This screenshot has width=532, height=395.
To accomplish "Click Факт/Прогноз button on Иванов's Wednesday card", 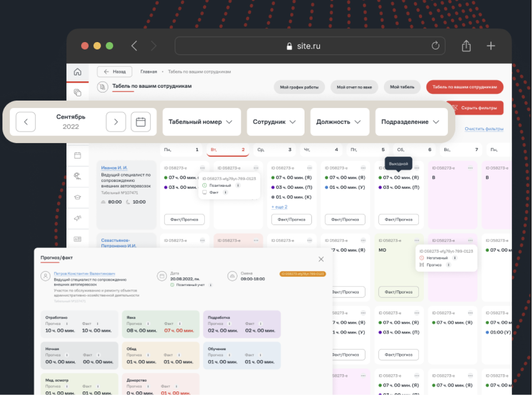I will click(292, 219).
